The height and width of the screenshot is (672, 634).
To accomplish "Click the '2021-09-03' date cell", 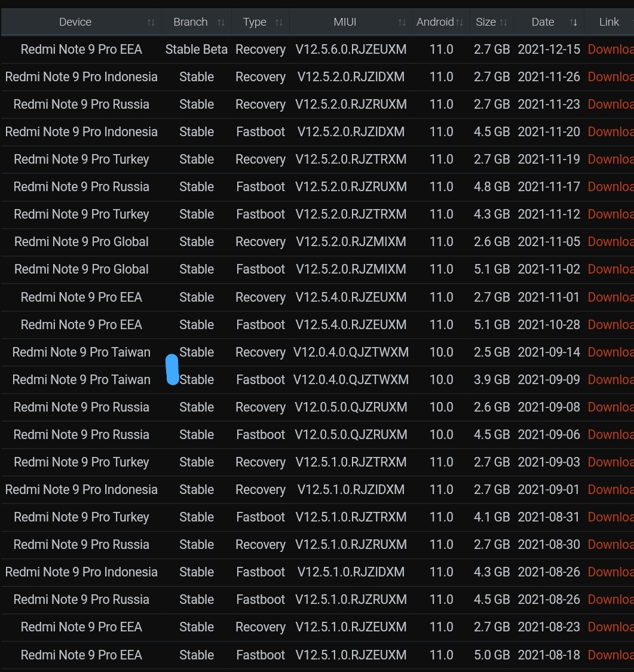I will [549, 462].
